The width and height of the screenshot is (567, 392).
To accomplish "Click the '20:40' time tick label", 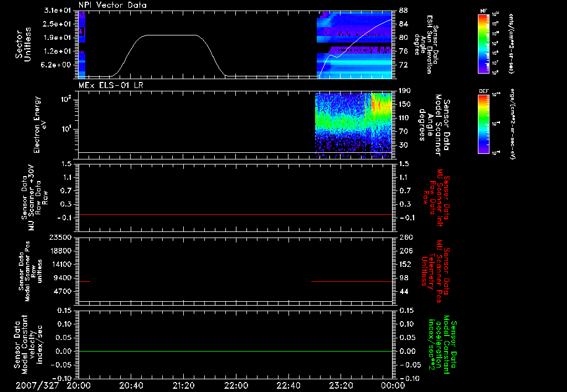I will click(x=131, y=385).
